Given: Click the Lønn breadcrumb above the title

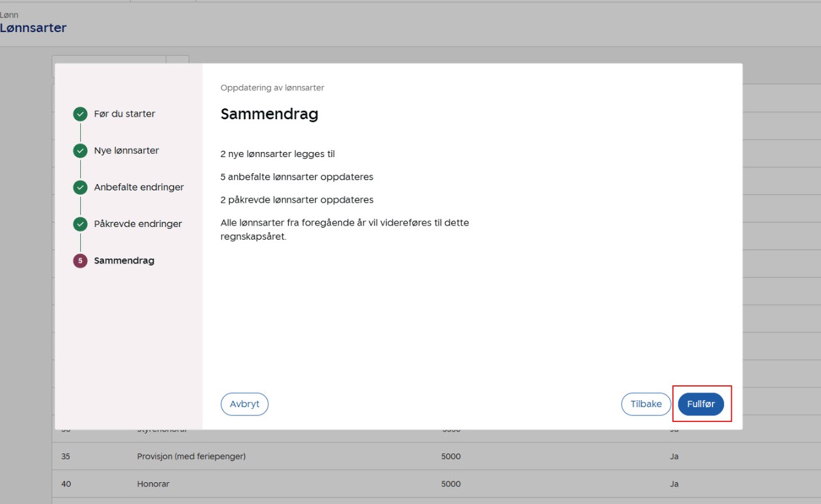Looking at the screenshot, I should click(9, 15).
